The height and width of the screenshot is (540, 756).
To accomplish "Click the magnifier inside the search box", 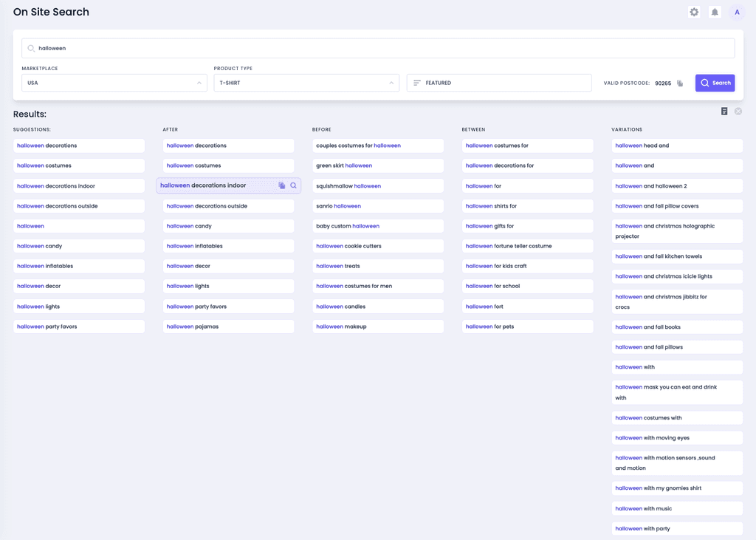I will coord(30,47).
